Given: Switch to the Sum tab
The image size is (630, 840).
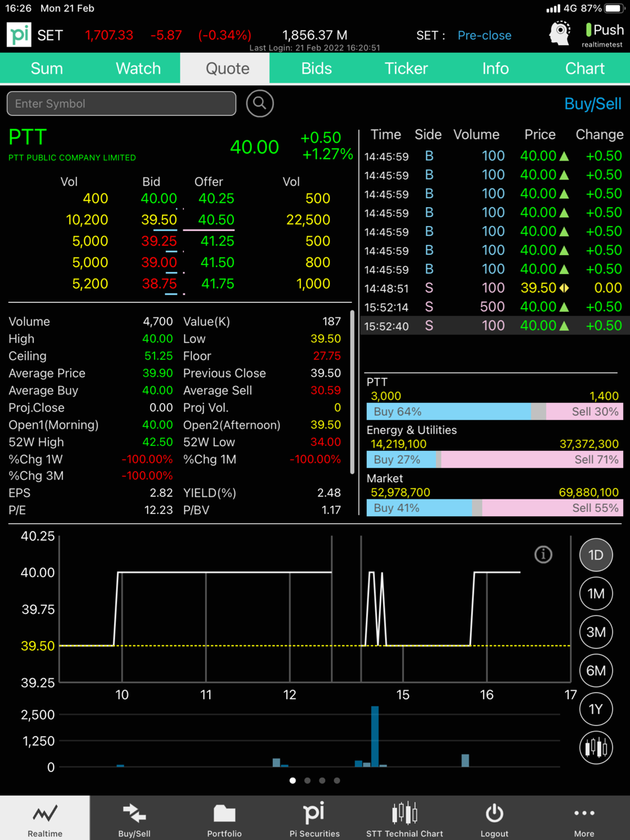Looking at the screenshot, I should click(47, 68).
